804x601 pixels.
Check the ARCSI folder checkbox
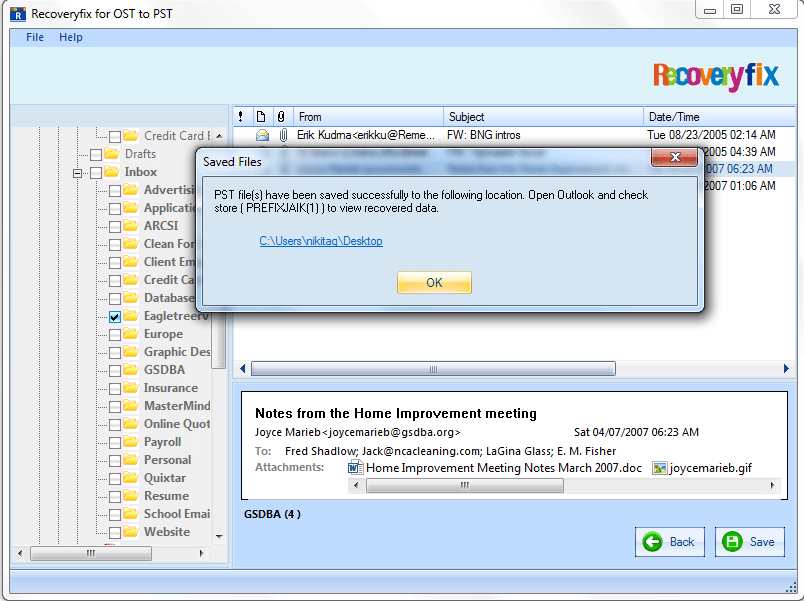point(115,227)
